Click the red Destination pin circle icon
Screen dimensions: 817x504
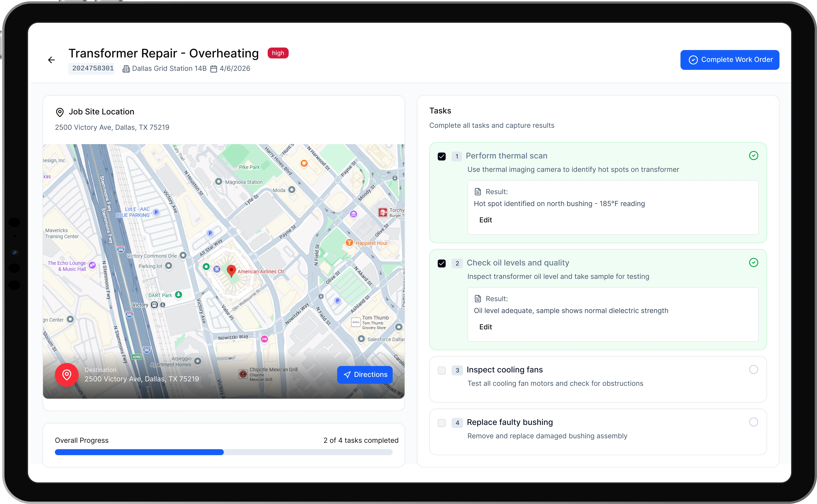67,375
